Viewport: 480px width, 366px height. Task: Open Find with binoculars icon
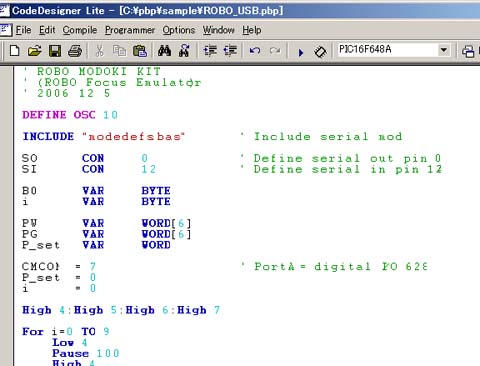click(x=164, y=51)
